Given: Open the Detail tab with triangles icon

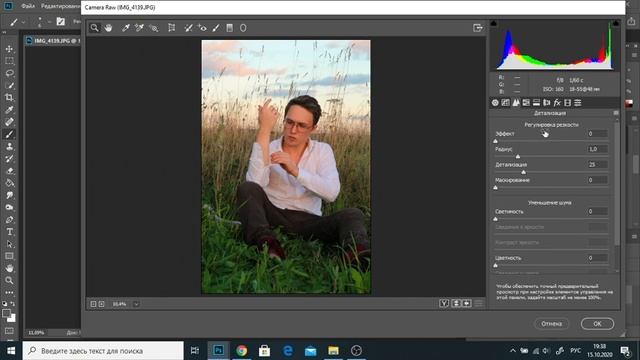Looking at the screenshot, I should [x=516, y=103].
